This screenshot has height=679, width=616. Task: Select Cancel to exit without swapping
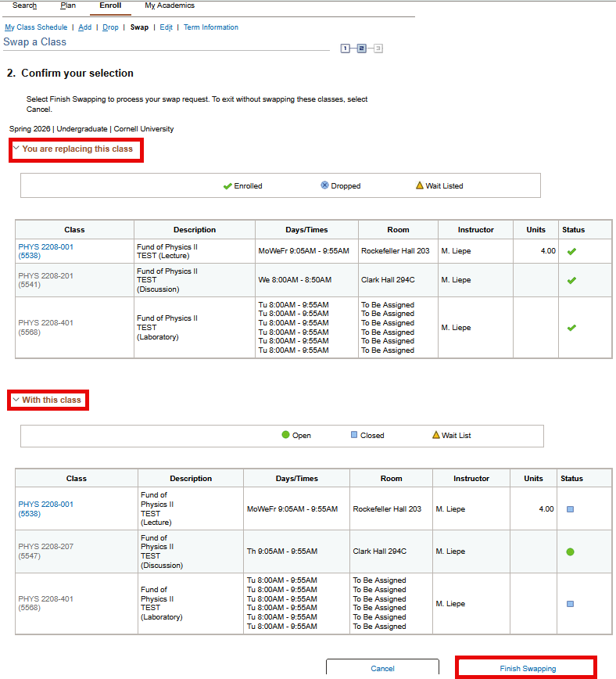click(x=382, y=669)
